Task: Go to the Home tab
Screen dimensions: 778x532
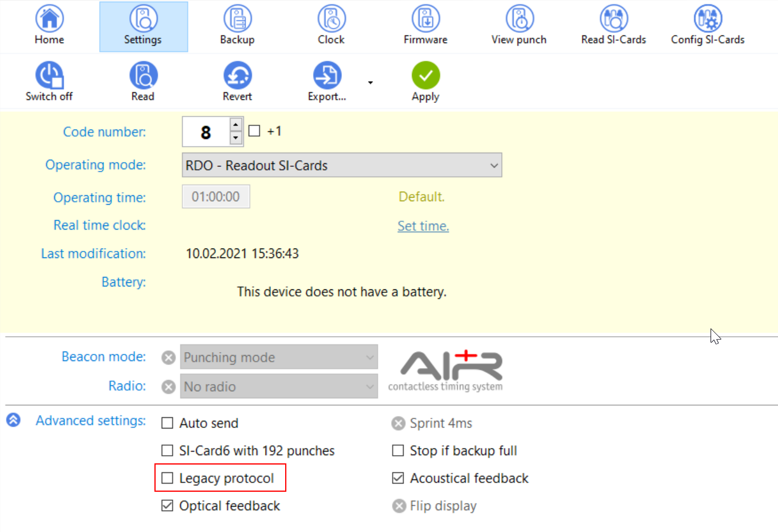Action: [x=49, y=26]
